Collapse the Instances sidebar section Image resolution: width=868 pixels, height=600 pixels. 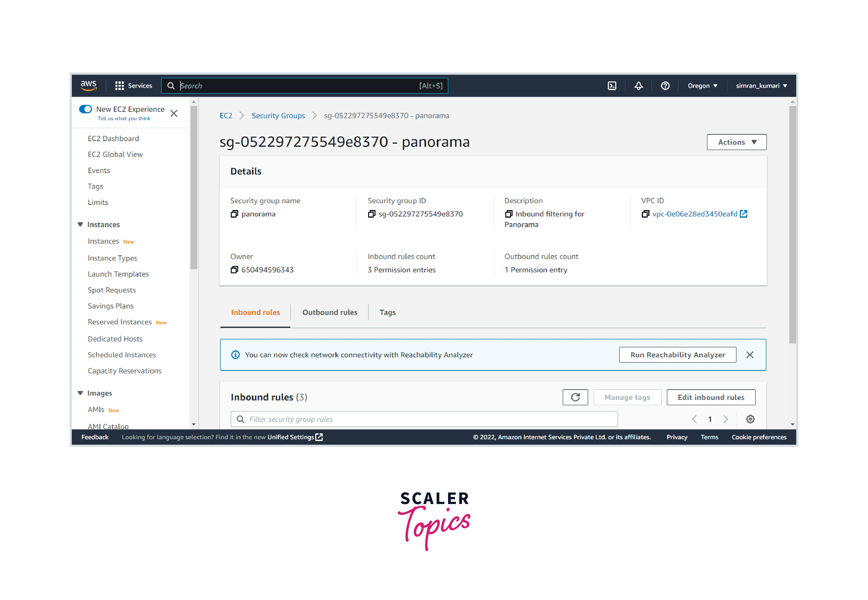(x=80, y=224)
